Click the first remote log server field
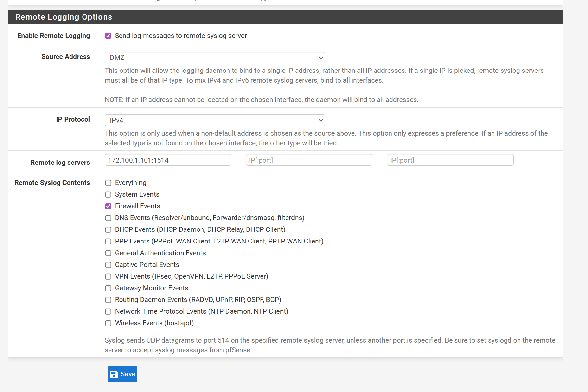This screenshot has width=588, height=392. point(168,160)
